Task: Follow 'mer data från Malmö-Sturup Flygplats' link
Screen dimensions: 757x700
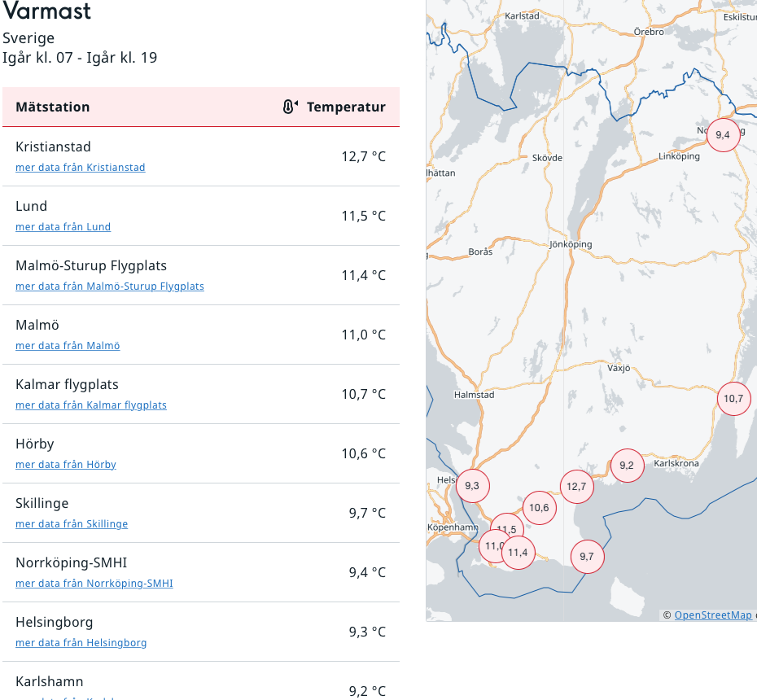Action: click(110, 287)
